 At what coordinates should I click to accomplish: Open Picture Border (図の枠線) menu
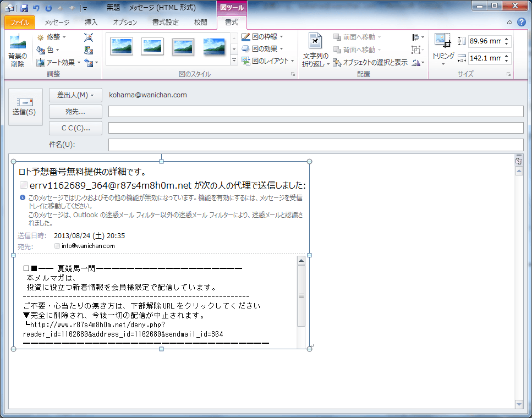262,37
